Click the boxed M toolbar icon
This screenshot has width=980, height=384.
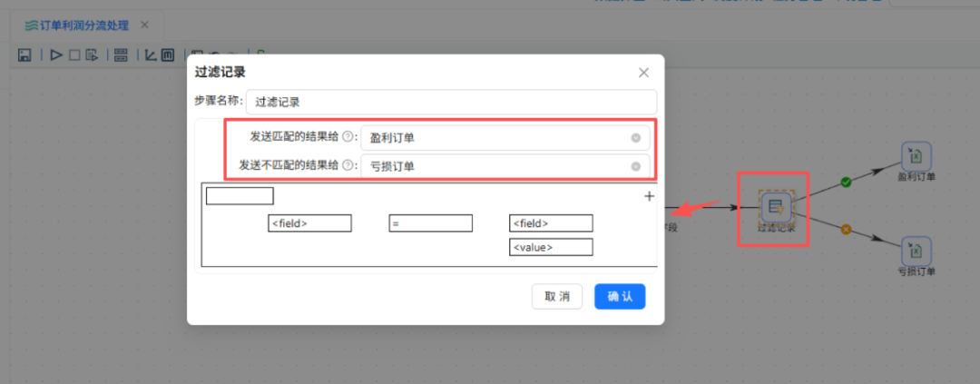[168, 55]
